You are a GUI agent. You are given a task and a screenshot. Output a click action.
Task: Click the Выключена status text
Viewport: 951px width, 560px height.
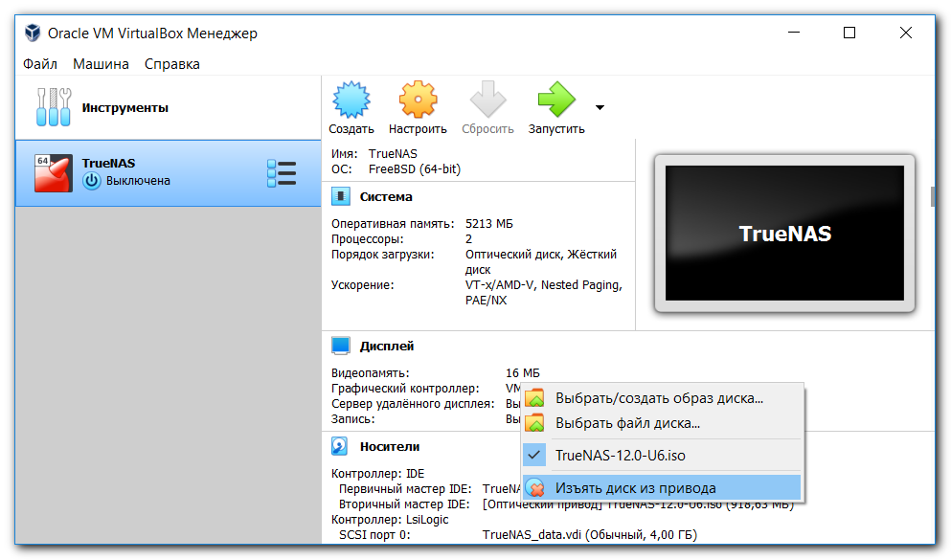click(x=138, y=181)
